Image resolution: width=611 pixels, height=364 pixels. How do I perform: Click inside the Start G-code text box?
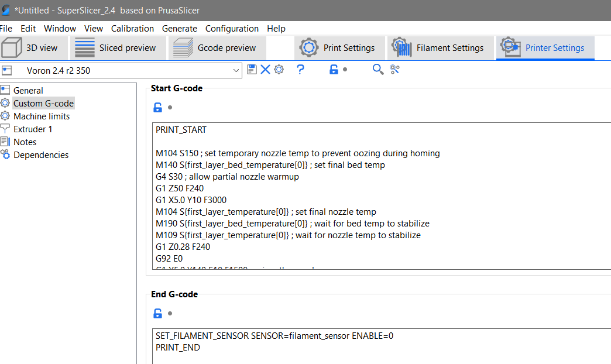pyautogui.click(x=382, y=196)
